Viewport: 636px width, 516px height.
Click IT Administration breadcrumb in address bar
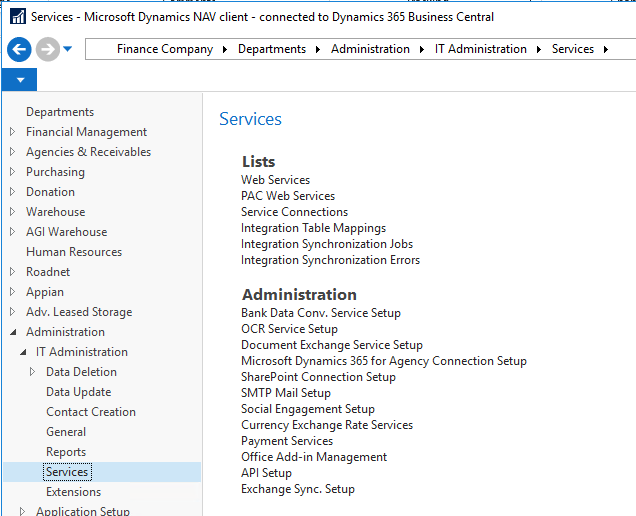tap(480, 49)
